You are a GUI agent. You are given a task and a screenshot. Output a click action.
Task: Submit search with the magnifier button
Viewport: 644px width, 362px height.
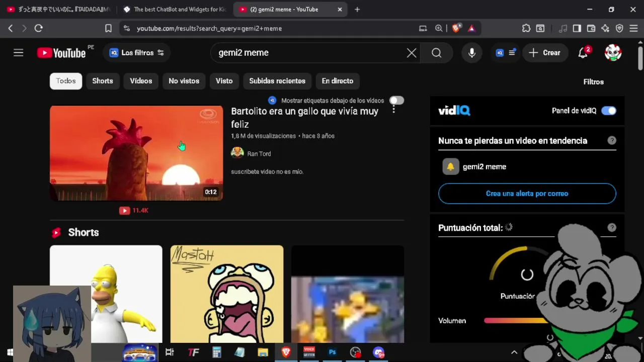[x=436, y=53]
